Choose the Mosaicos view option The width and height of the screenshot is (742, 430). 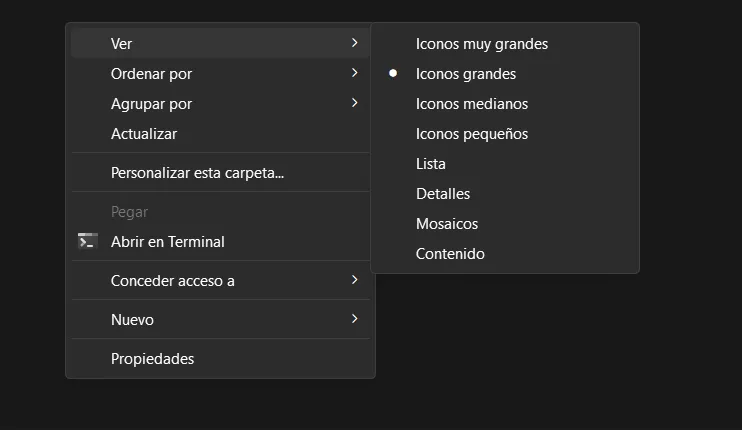(x=447, y=224)
